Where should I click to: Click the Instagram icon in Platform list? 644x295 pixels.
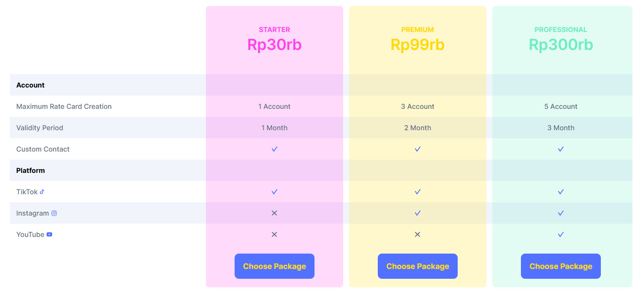54,213
